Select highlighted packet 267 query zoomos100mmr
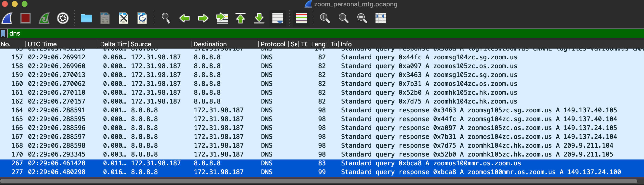 pos(322,163)
